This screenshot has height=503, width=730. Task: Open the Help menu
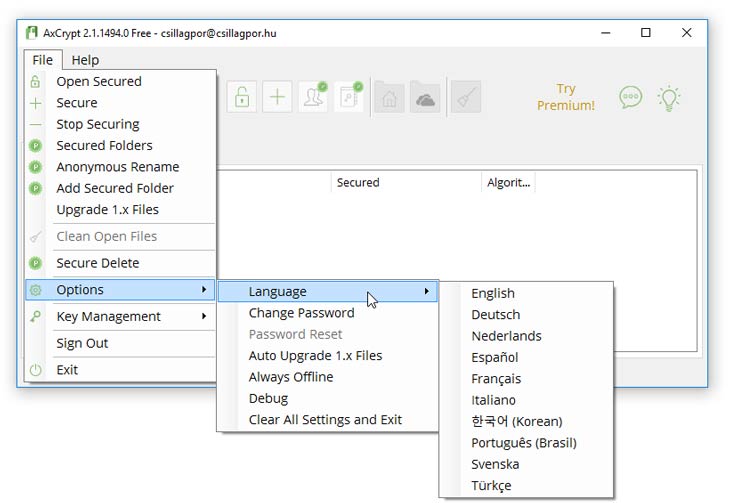(85, 60)
